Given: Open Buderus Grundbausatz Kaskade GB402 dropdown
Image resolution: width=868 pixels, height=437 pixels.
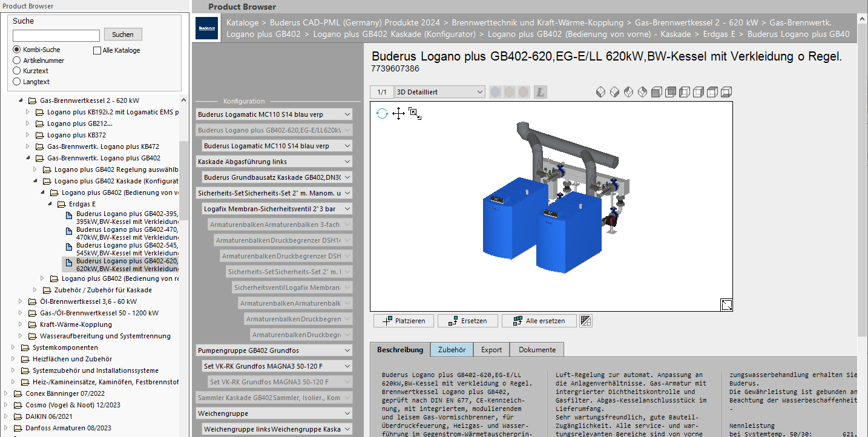Looking at the screenshot, I should tap(277, 177).
